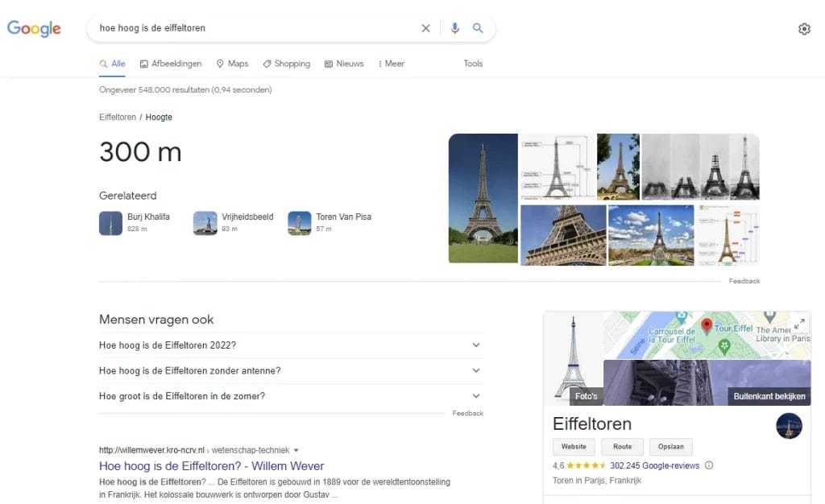Viewport: 825px width, 504px height.
Task: Expand the map with fullscreen icon
Action: click(x=799, y=324)
